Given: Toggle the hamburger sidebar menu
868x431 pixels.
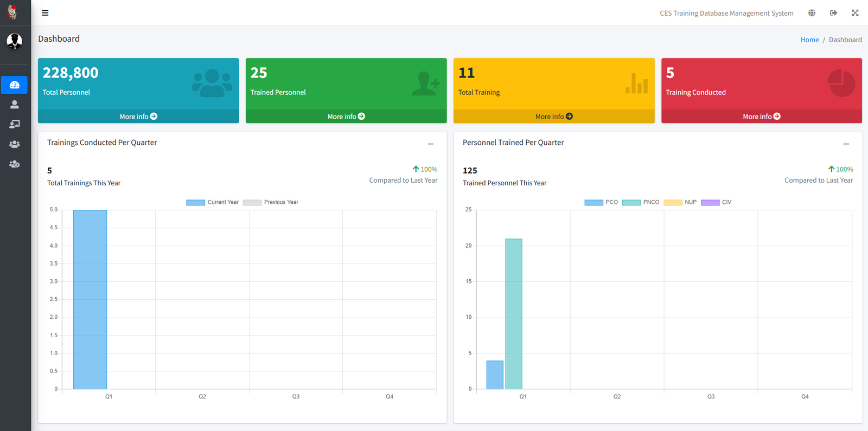Looking at the screenshot, I should tap(45, 13).
